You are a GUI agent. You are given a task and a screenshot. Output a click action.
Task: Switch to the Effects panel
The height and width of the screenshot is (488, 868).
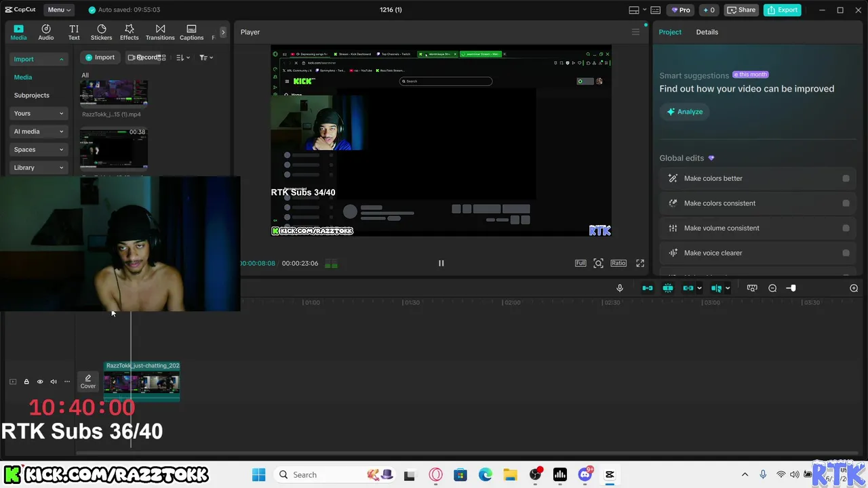(x=129, y=32)
